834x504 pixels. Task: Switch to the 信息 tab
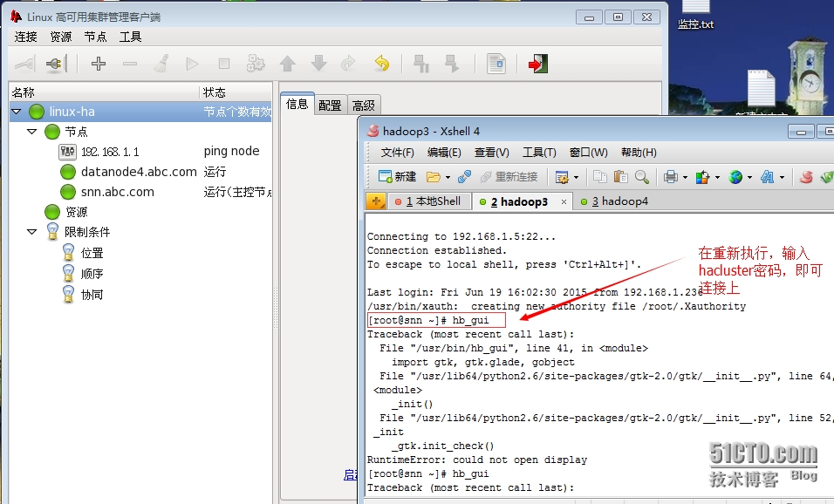click(297, 104)
